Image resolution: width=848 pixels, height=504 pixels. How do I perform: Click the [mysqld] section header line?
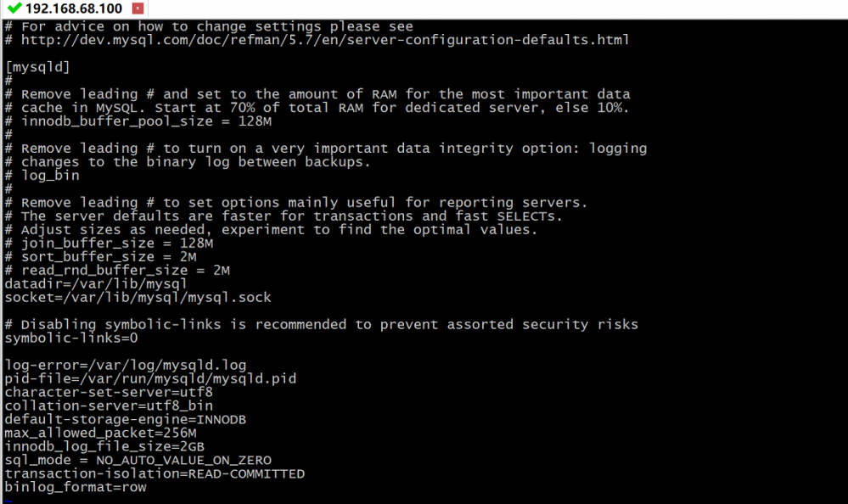click(37, 67)
